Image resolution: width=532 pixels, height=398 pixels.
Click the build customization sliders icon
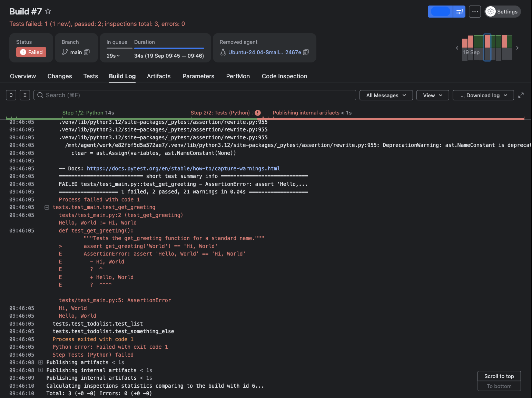point(459,12)
